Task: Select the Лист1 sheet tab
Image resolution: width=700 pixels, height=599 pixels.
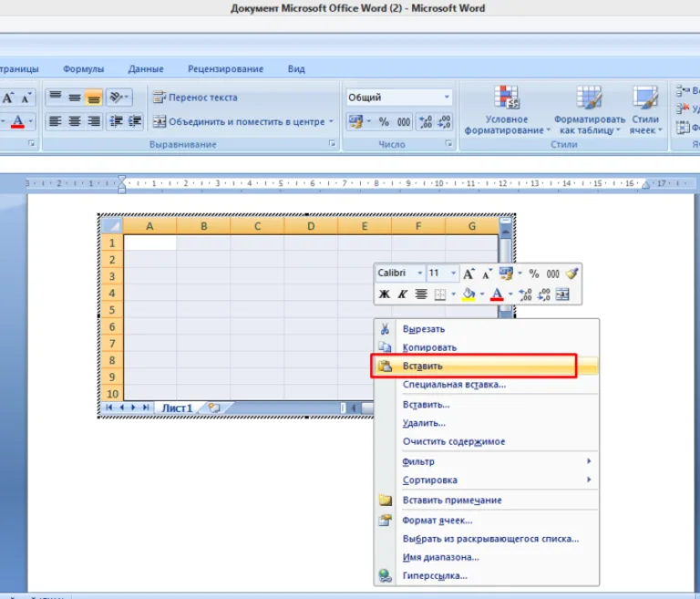Action: (177, 408)
